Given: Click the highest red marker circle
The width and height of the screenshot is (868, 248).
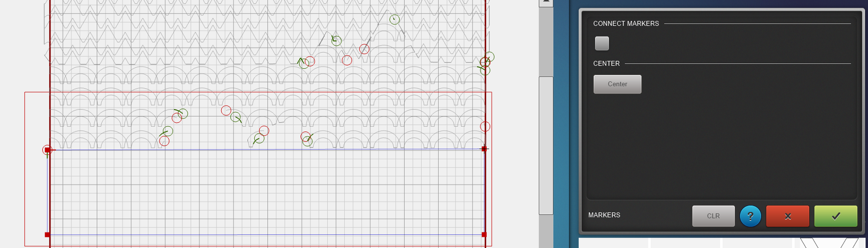Looking at the screenshot, I should [x=364, y=49].
